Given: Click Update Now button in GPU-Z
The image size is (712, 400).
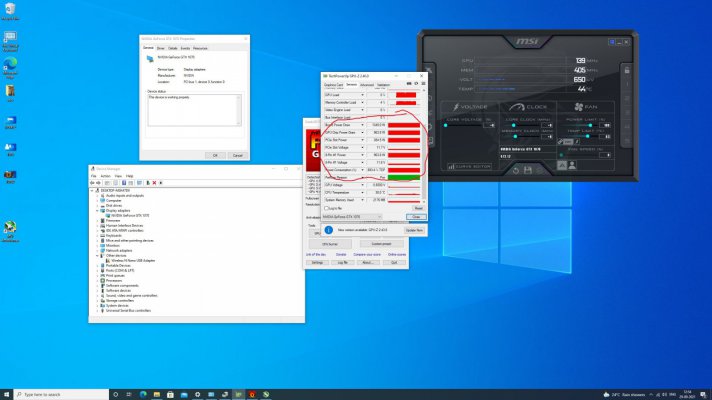Looking at the screenshot, I should click(x=414, y=230).
